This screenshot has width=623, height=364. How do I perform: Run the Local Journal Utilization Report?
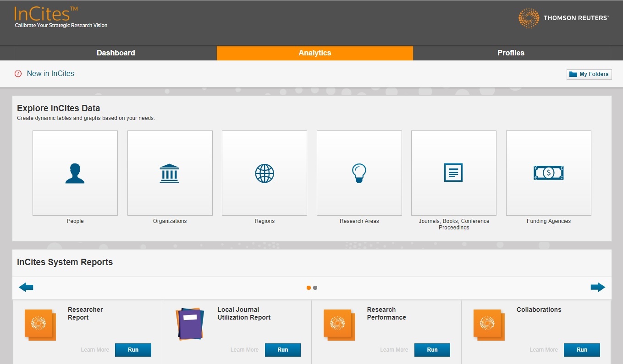point(283,350)
